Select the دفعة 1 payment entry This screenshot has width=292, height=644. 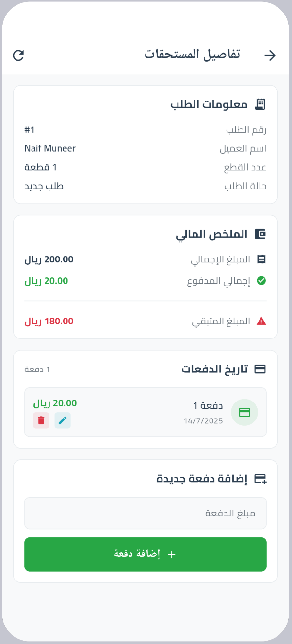pyautogui.click(x=146, y=412)
